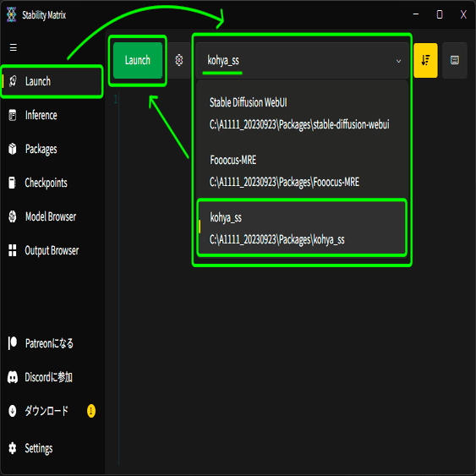Choose the Fooocus-MRE package option

[302, 171]
